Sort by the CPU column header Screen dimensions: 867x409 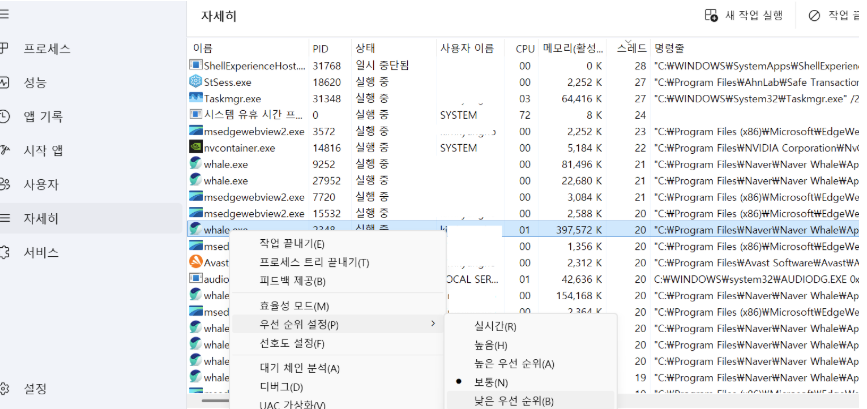pyautogui.click(x=523, y=48)
